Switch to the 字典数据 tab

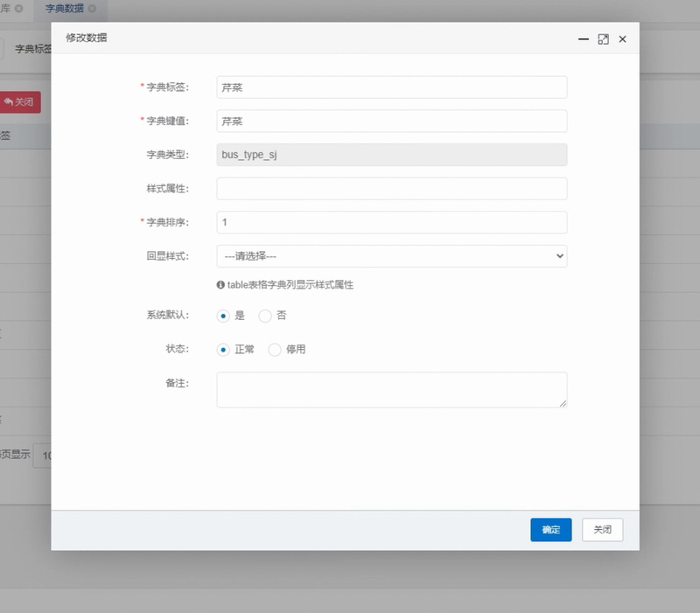(x=65, y=8)
